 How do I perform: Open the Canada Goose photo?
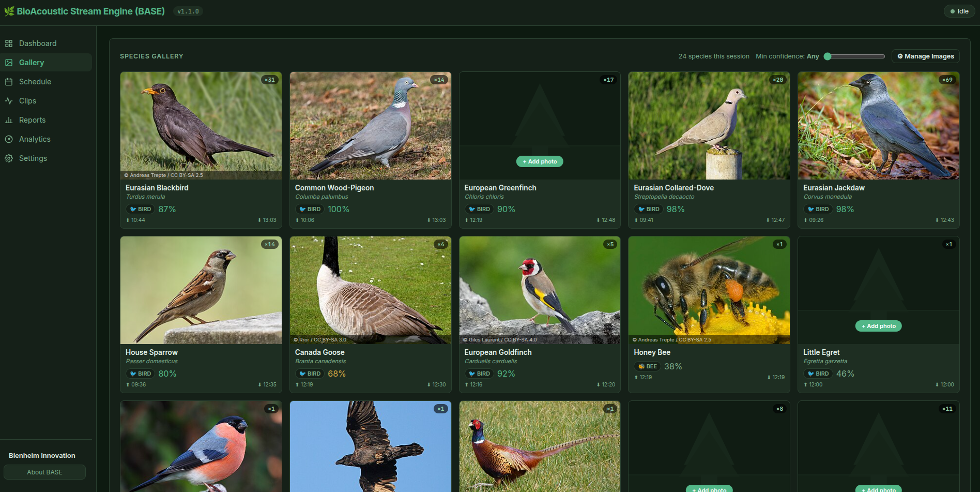370,290
